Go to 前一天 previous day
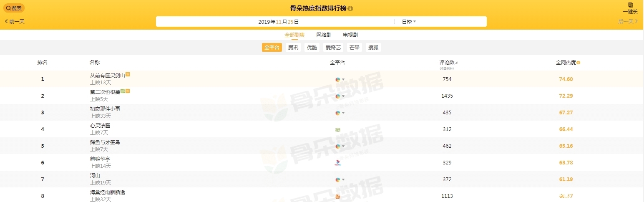The image size is (644, 202). pyautogui.click(x=15, y=21)
